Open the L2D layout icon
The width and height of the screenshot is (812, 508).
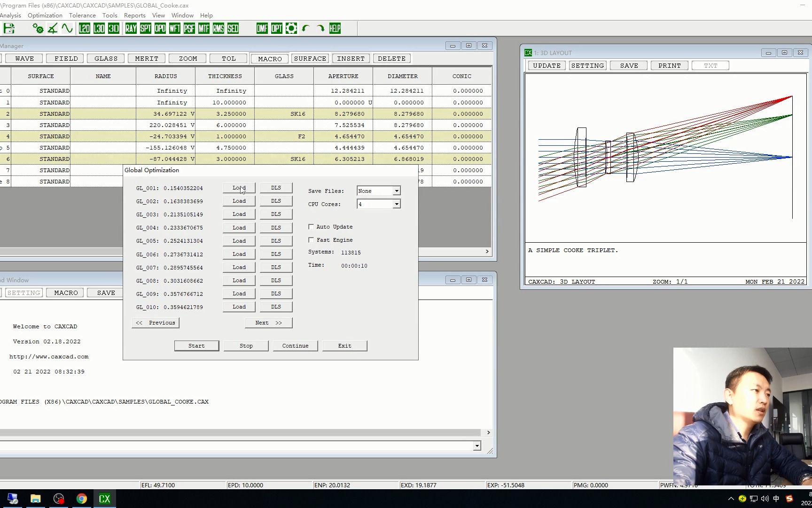click(x=84, y=28)
